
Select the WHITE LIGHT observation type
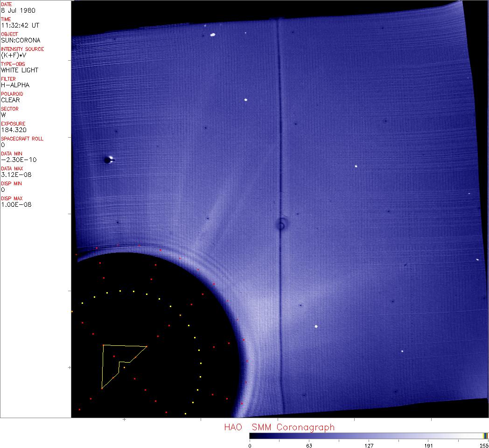pyautogui.click(x=20, y=70)
